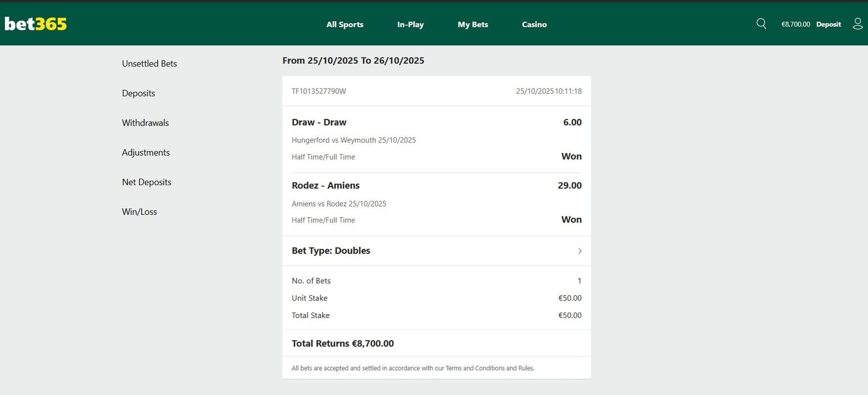Go to In-Play section
Image resolution: width=868 pixels, height=395 pixels.
[410, 24]
